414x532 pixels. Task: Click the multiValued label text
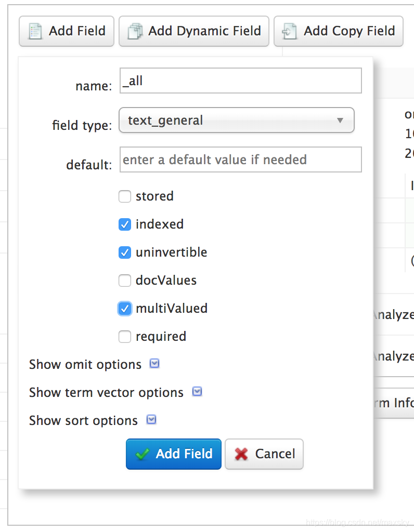click(x=172, y=309)
